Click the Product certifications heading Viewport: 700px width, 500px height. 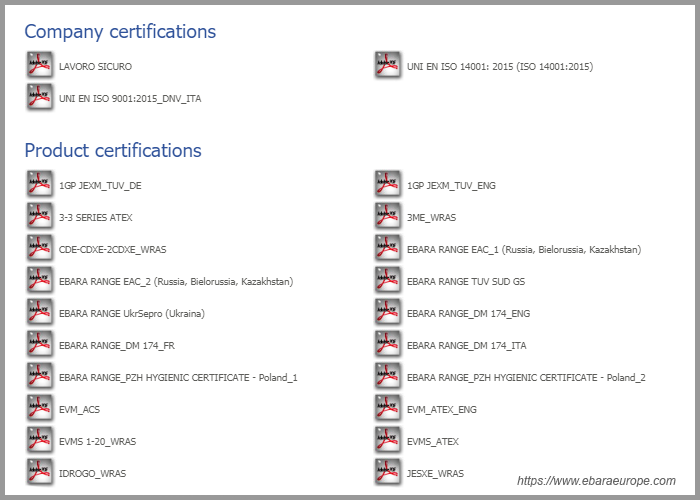[113, 151]
